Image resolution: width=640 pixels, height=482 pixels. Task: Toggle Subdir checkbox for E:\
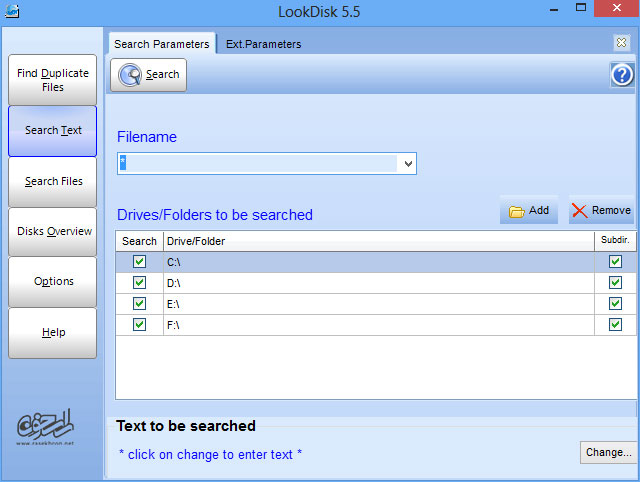pos(615,304)
